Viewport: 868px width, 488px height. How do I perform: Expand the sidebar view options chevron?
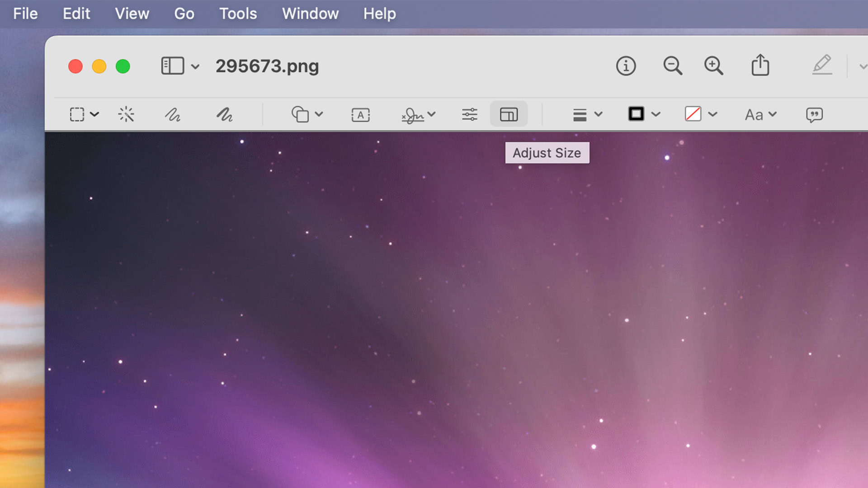pyautogui.click(x=195, y=67)
